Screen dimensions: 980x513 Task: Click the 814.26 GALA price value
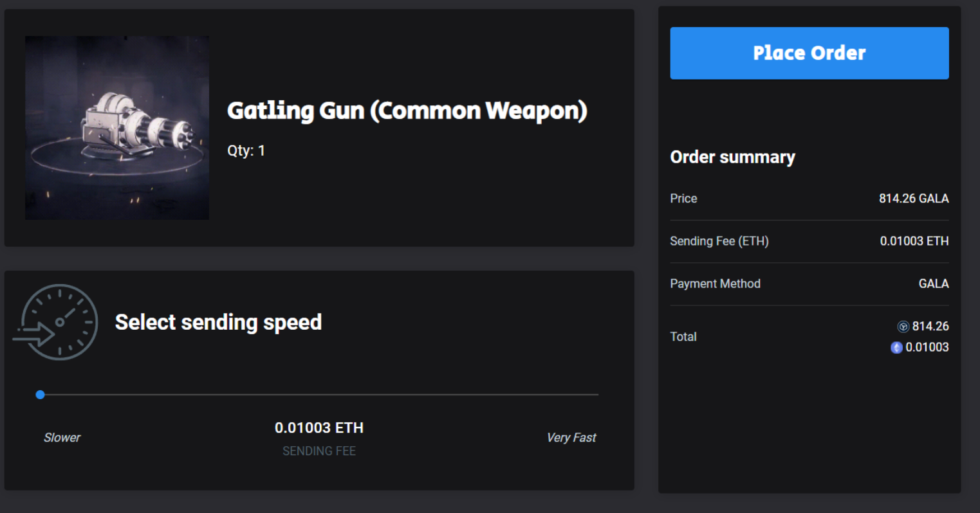click(913, 199)
